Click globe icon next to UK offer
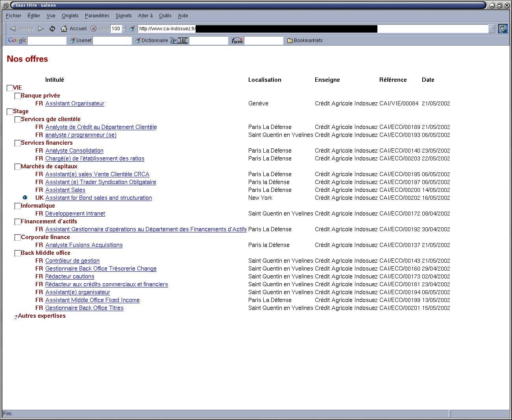 pyautogui.click(x=25, y=198)
